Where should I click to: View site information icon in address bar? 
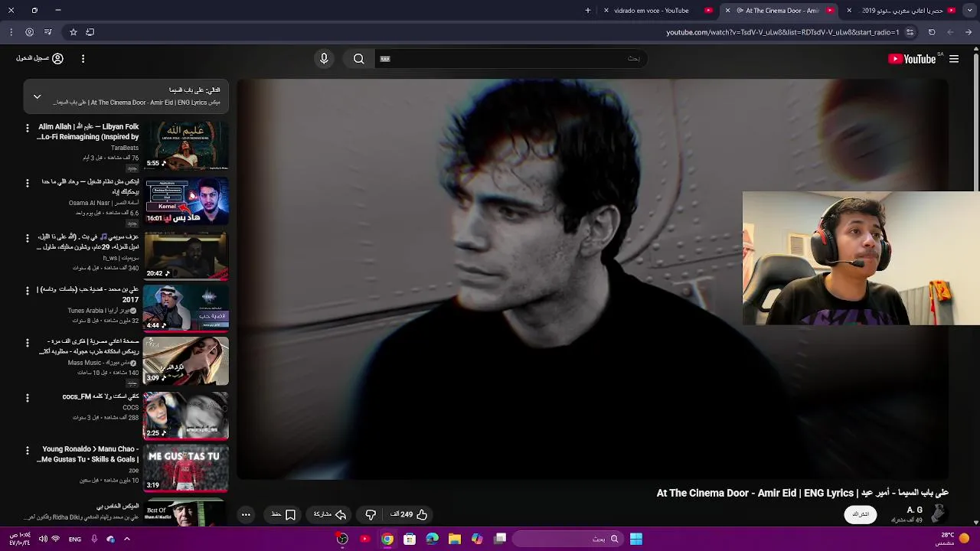pos(910,32)
